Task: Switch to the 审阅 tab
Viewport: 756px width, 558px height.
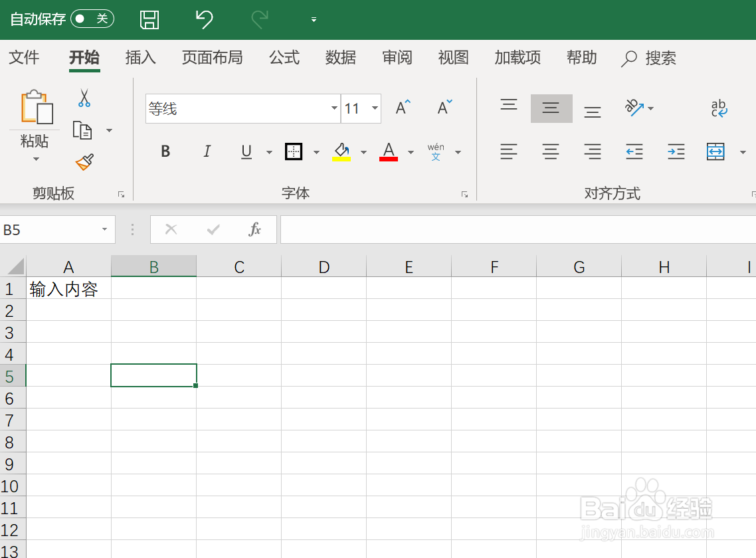Action: pyautogui.click(x=397, y=57)
